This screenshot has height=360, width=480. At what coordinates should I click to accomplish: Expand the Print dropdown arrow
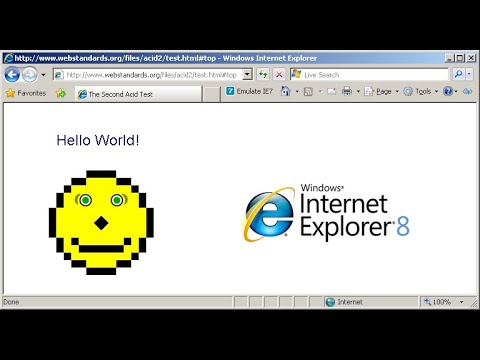358,91
